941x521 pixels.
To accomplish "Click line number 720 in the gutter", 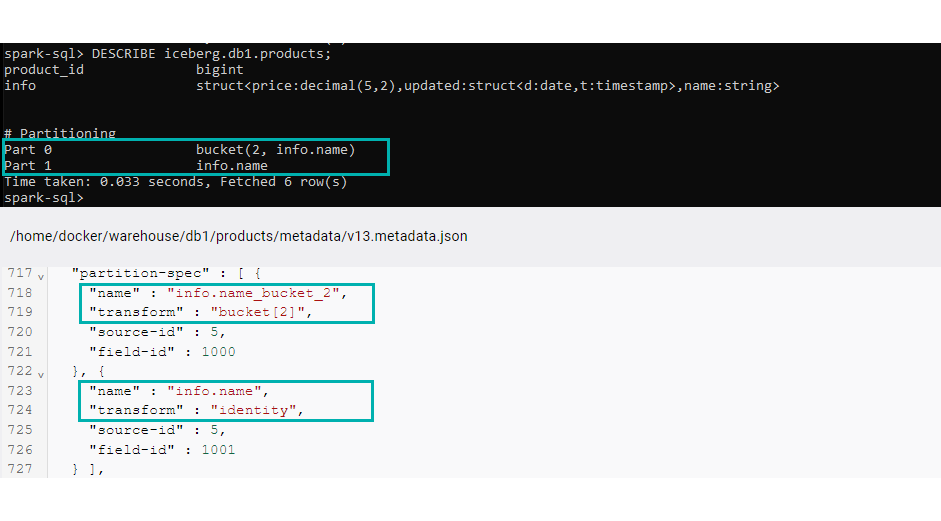I will click(x=20, y=332).
